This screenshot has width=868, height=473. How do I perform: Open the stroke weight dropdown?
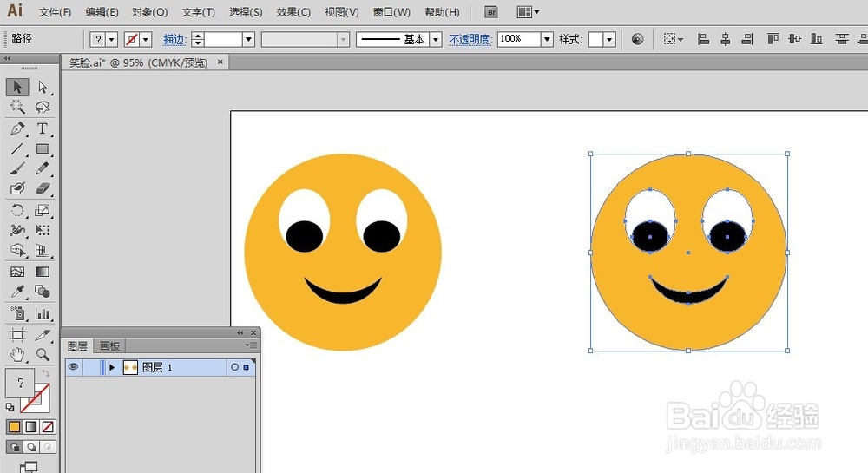tap(248, 39)
